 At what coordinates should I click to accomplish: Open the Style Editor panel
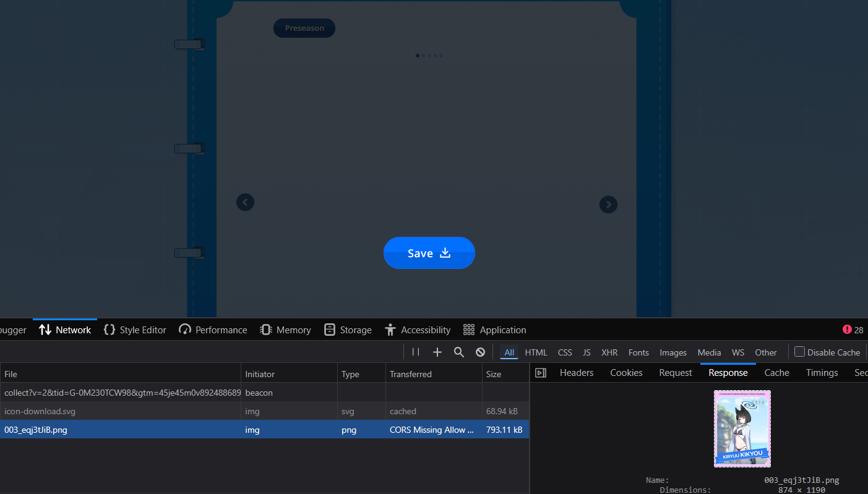(135, 330)
